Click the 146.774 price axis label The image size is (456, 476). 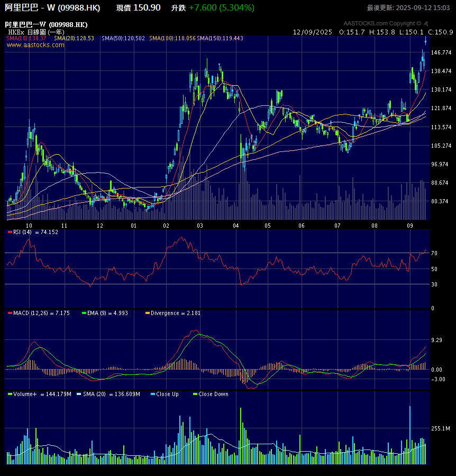(x=441, y=52)
